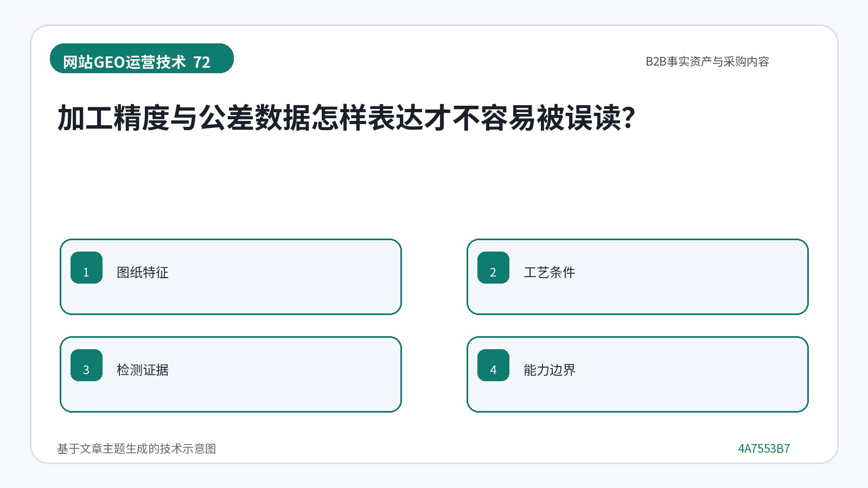
Task: Click the 图纸特征 label
Action: coord(143,272)
